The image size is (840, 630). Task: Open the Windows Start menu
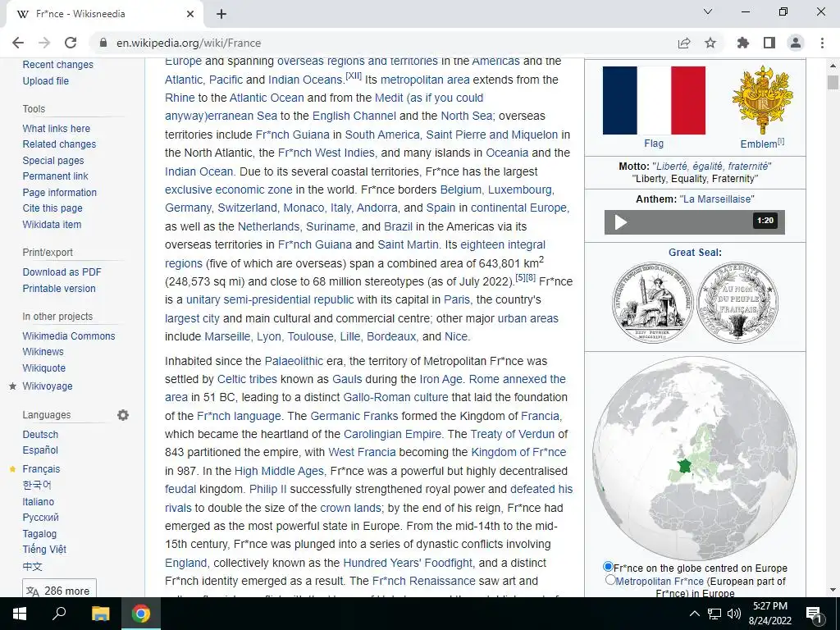coord(20,614)
